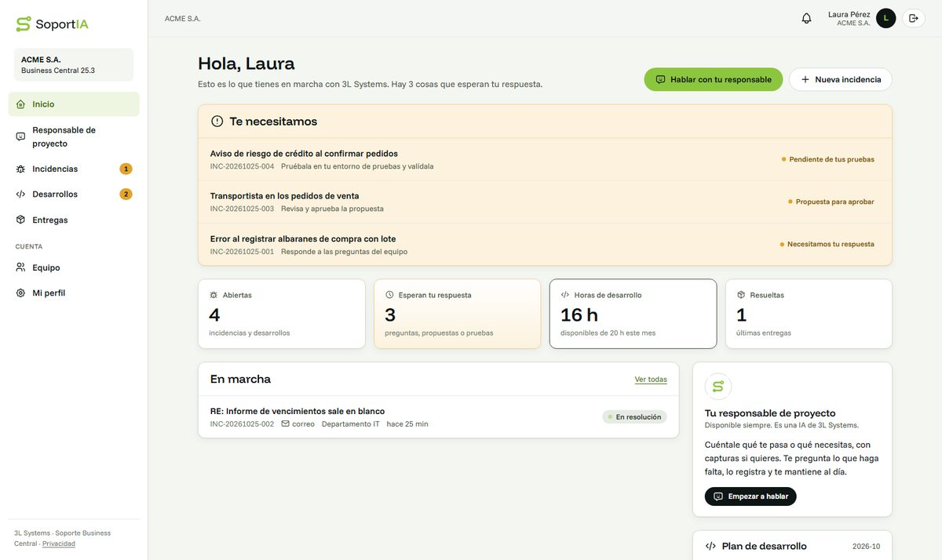The image size is (942, 560).
Task: Open Mi perfil in the sidebar
Action: click(74, 293)
